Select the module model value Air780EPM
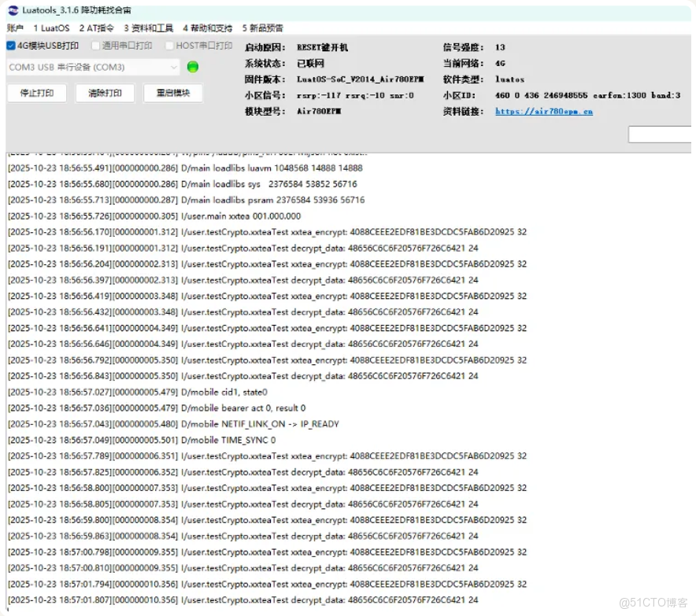Screen dimensions: 696x616 [319, 111]
